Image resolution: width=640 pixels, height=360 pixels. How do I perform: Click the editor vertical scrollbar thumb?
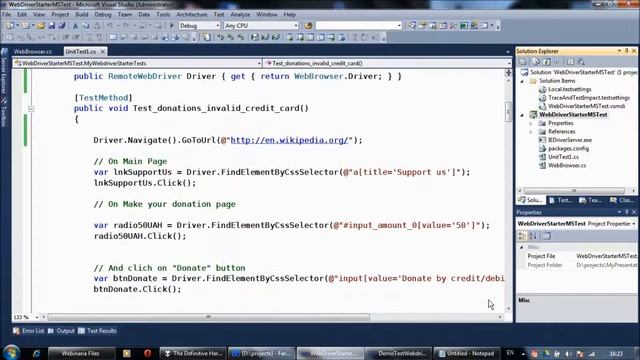point(508,112)
